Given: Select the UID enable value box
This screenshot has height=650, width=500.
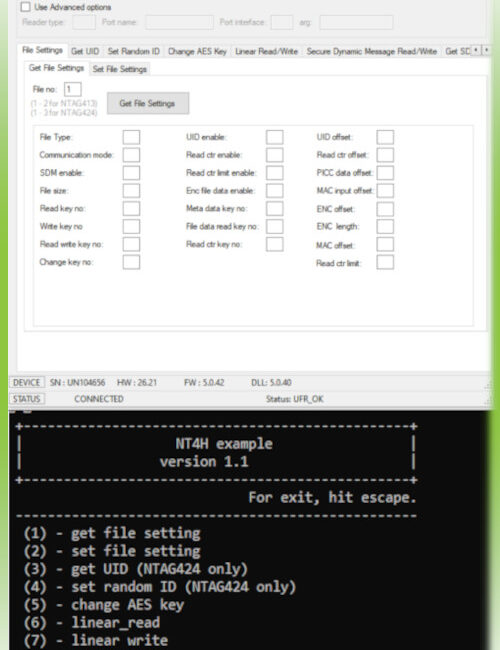Looking at the screenshot, I should [274, 137].
